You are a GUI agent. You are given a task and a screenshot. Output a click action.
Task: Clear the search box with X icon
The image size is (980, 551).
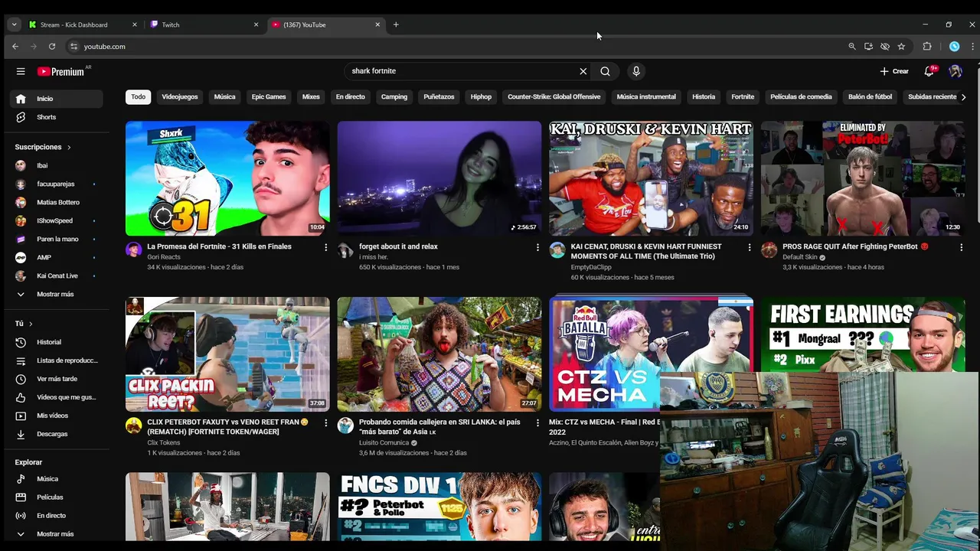[583, 71]
